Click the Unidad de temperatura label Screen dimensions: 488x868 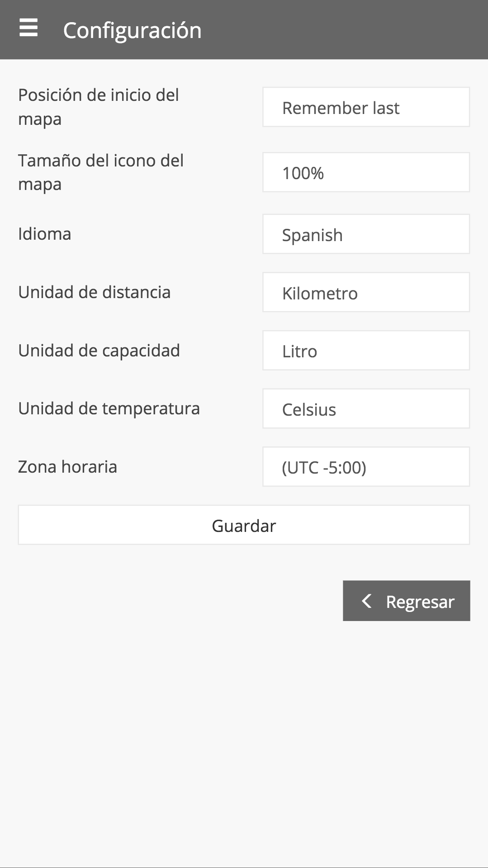(109, 408)
